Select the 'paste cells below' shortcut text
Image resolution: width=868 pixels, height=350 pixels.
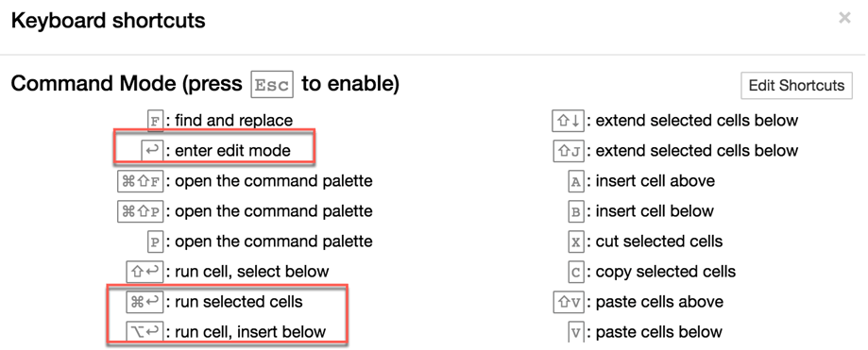coord(658,332)
